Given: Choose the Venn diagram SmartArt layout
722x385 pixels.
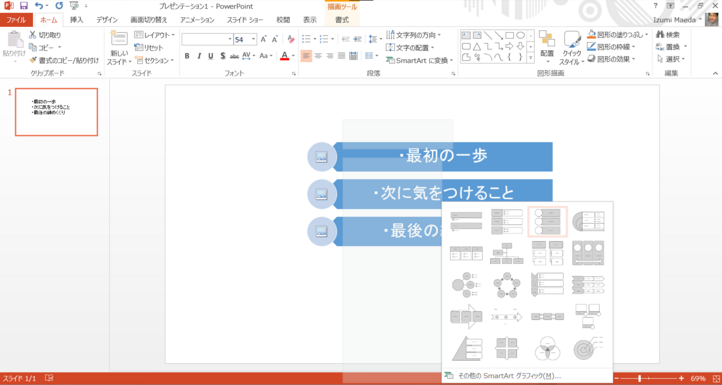Looking at the screenshot, I should coord(547,349).
